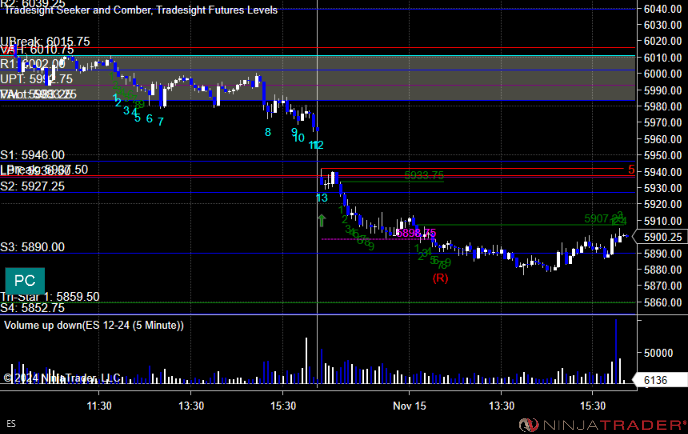Click the S1: 5946.00 level label
Screen dimensions: 688x434
[32, 155]
